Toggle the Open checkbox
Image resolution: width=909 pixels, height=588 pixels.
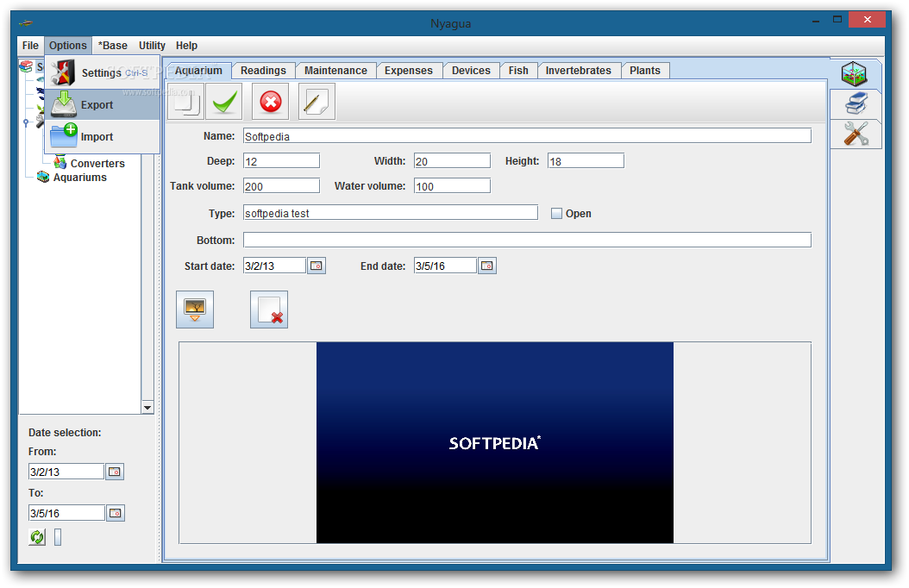click(x=556, y=214)
